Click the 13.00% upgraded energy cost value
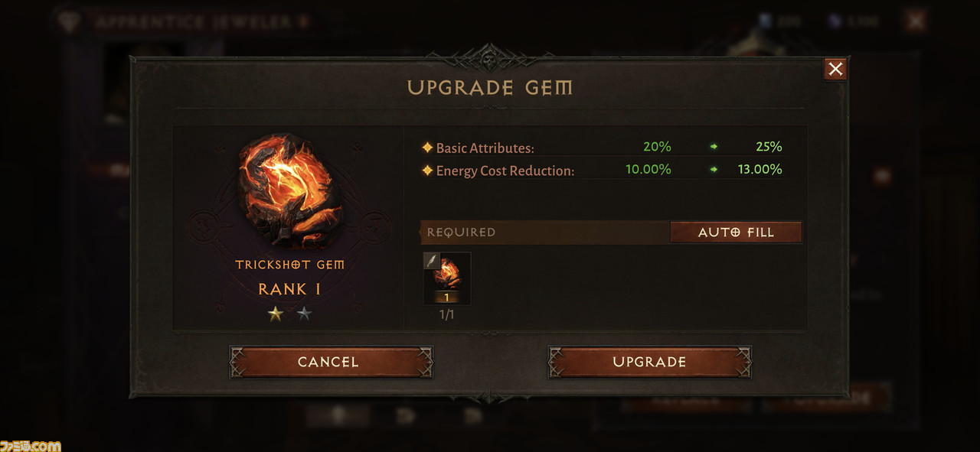980x452 pixels. pyautogui.click(x=760, y=169)
